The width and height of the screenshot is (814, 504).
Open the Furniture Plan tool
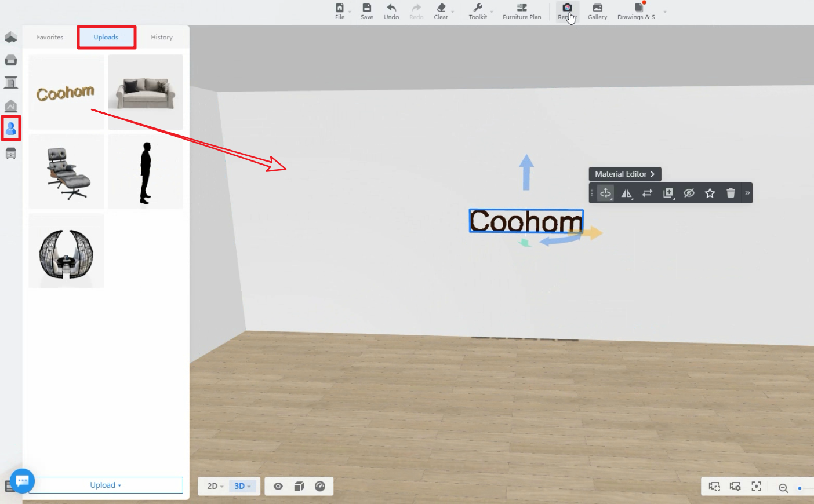tap(522, 11)
